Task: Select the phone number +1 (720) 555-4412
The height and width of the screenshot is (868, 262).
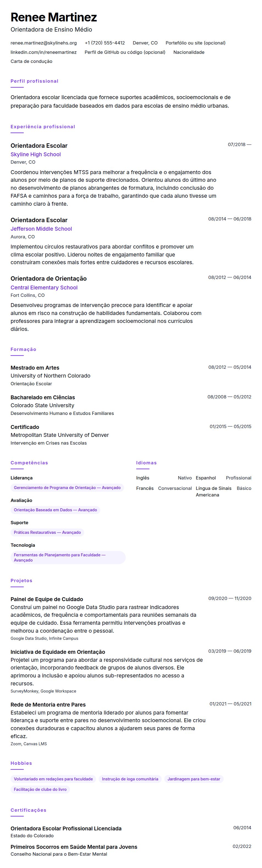Action: (105, 43)
